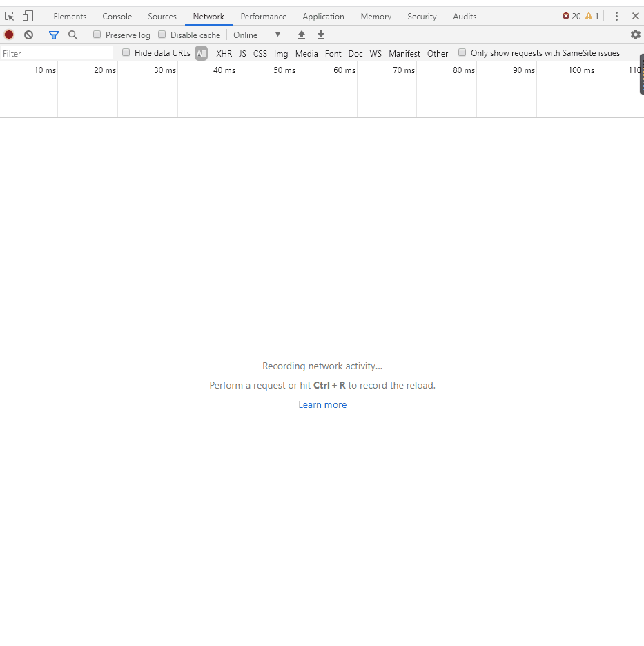Open network search with magnifier icon
The width and height of the screenshot is (644, 646).
pyautogui.click(x=73, y=35)
